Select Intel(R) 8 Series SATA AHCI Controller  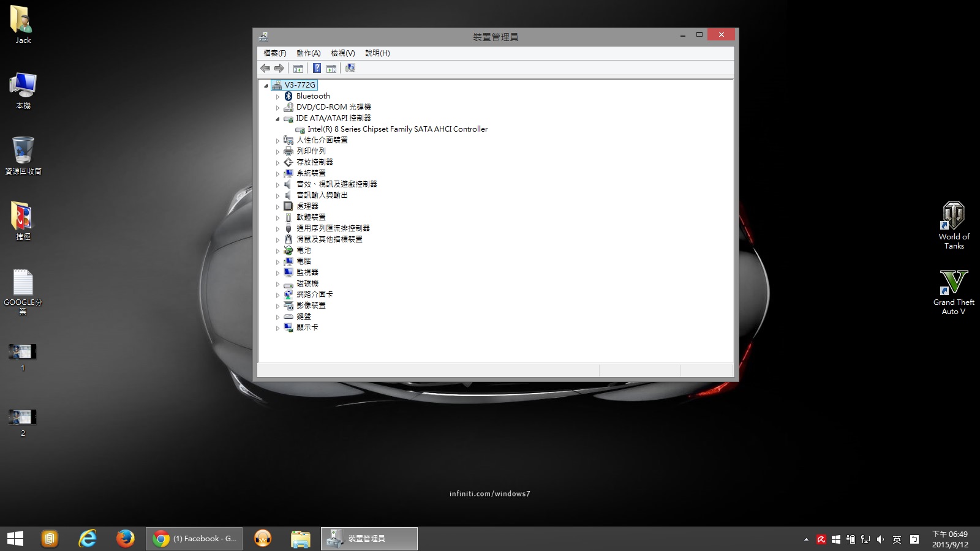[398, 129]
